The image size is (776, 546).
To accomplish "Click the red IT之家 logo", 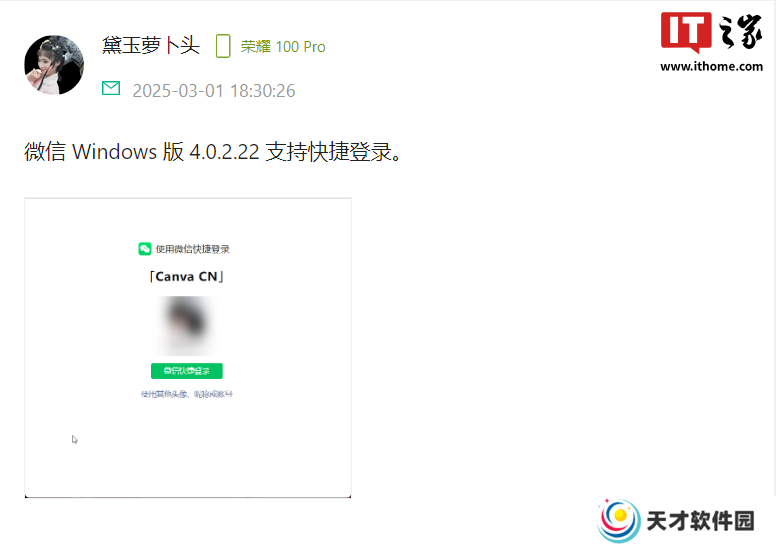I will click(686, 32).
